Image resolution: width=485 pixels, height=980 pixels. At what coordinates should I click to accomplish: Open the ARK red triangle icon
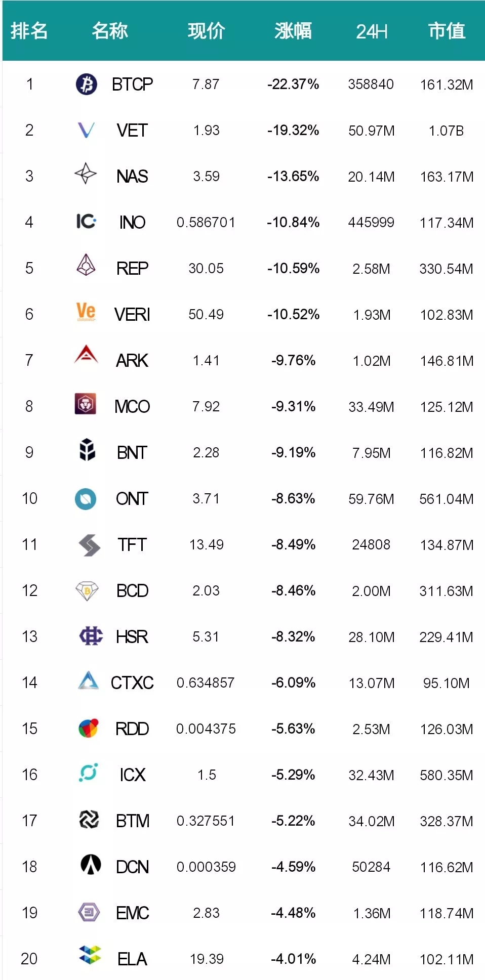[x=86, y=355]
